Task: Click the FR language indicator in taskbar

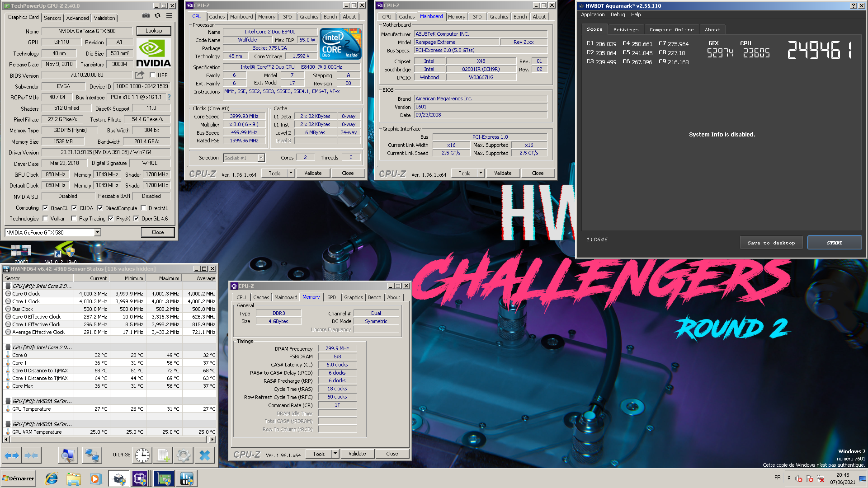Action: pos(777,478)
